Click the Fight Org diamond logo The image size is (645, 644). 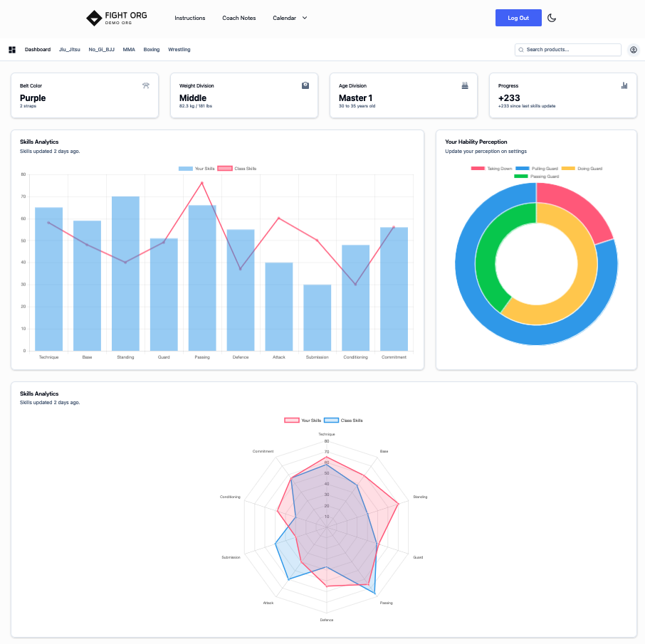pos(94,18)
